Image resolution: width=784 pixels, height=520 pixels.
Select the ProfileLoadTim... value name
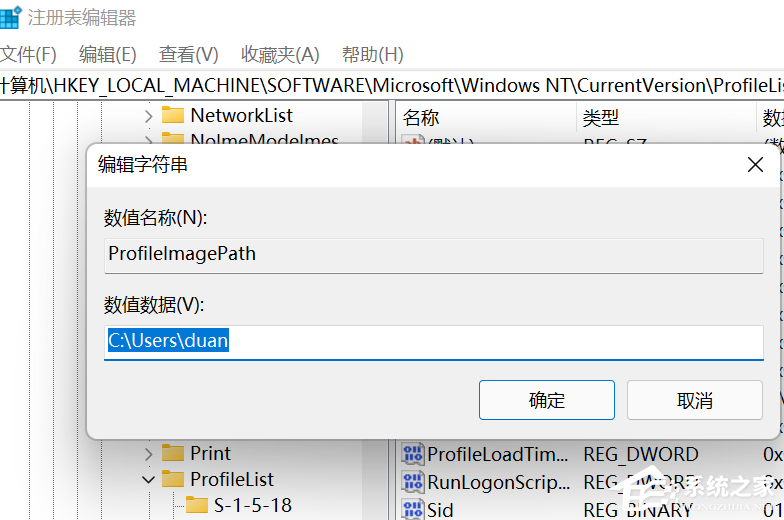click(498, 454)
